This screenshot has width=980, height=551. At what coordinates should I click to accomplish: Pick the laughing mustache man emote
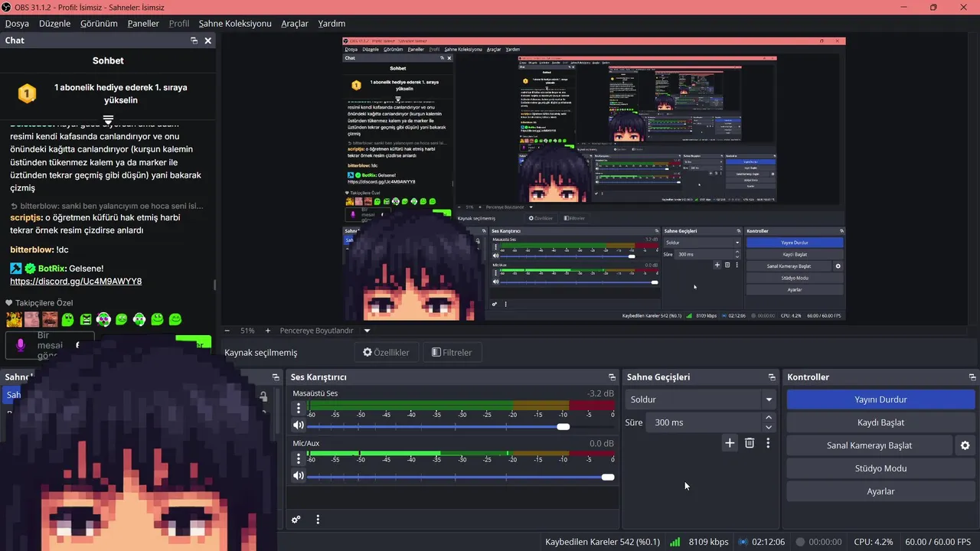tap(49, 319)
